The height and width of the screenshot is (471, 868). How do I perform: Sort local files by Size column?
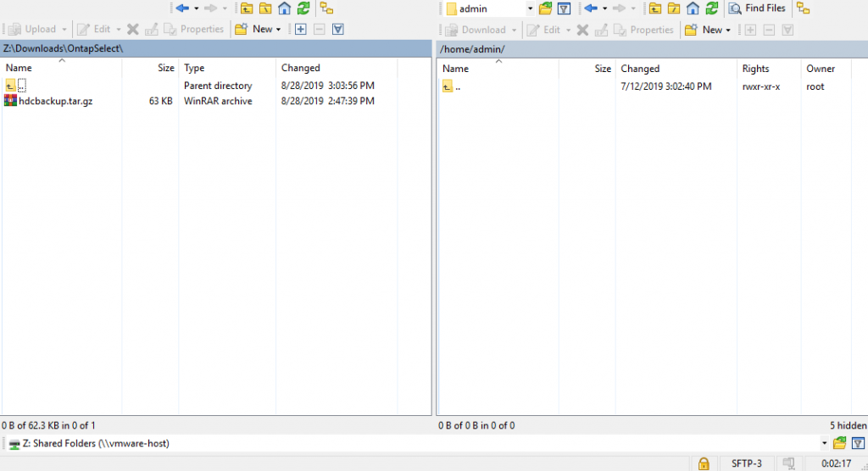tap(150, 68)
